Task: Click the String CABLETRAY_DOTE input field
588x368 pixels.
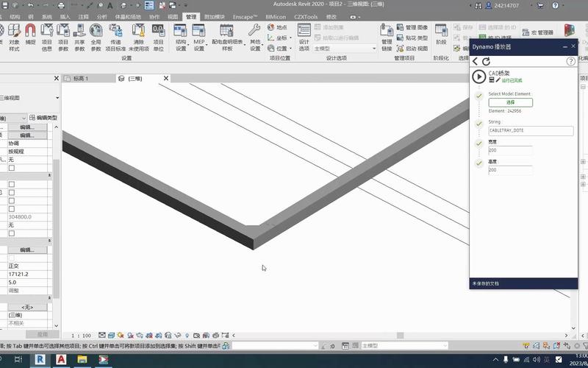Action: 531,130
